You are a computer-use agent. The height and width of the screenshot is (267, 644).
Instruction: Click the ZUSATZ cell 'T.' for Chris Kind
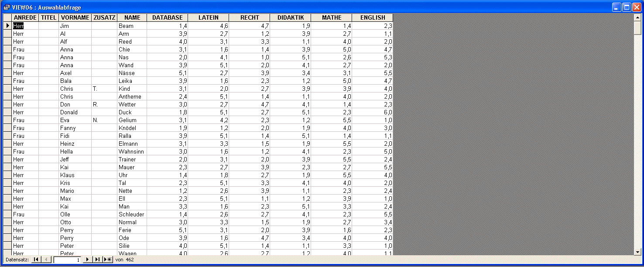click(104, 89)
